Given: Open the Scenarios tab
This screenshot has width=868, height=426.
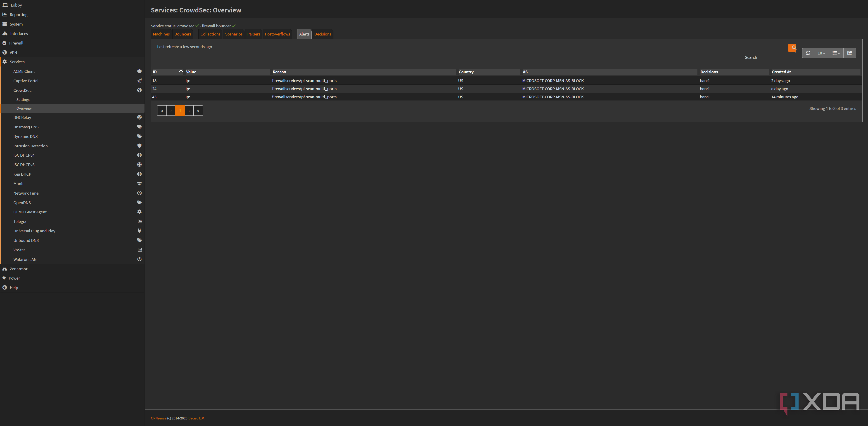Looking at the screenshot, I should pyautogui.click(x=234, y=34).
